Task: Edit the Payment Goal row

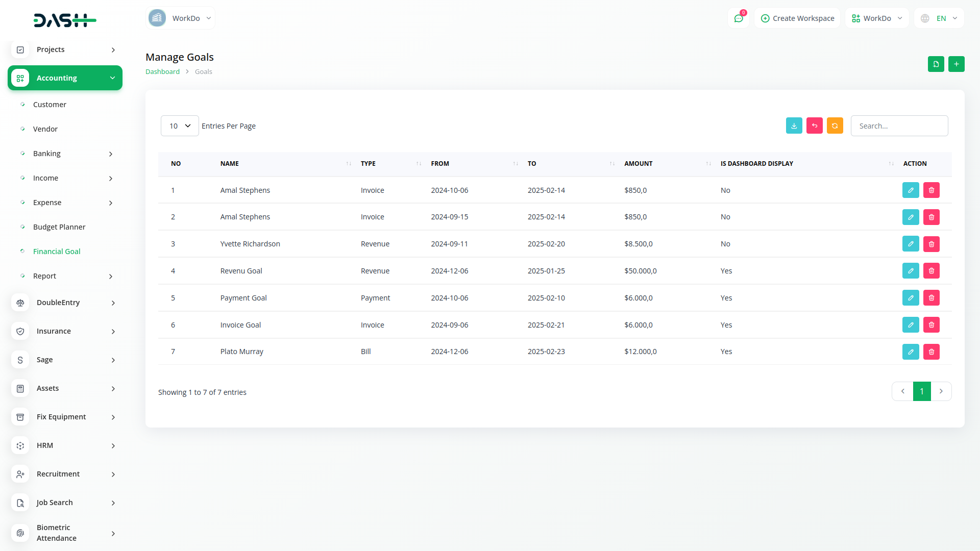Action: coord(910,298)
